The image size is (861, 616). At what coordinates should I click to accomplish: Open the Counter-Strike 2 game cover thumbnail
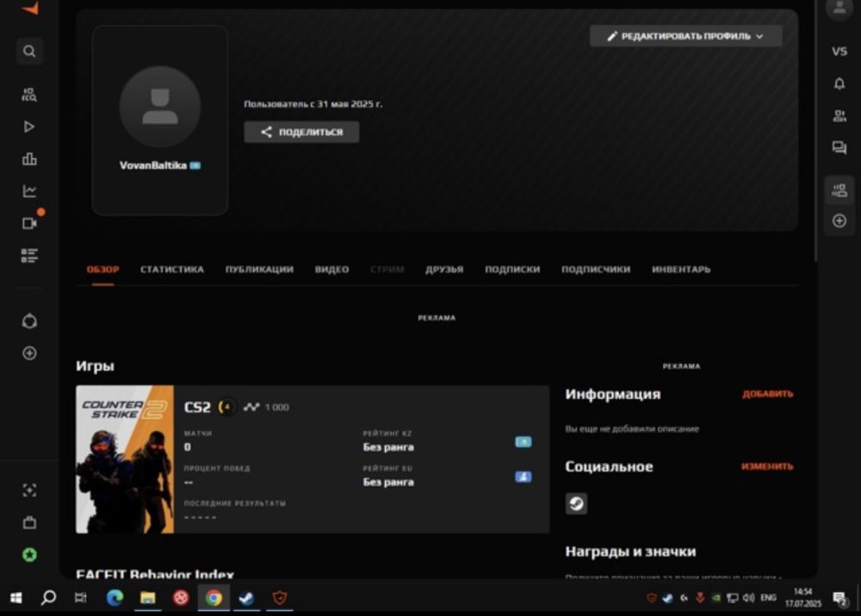click(125, 459)
